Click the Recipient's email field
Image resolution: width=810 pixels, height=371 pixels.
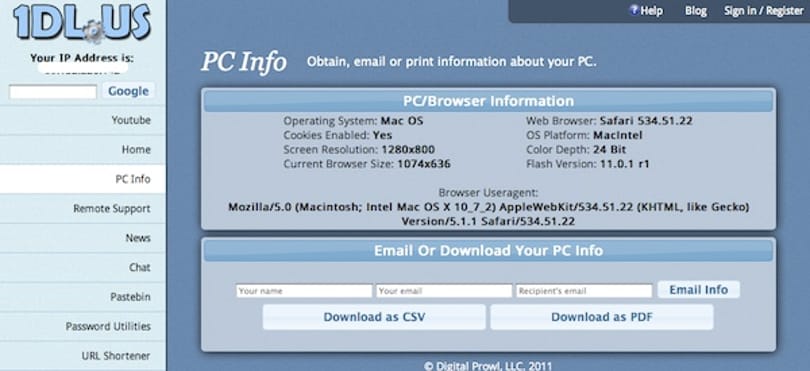pos(584,291)
